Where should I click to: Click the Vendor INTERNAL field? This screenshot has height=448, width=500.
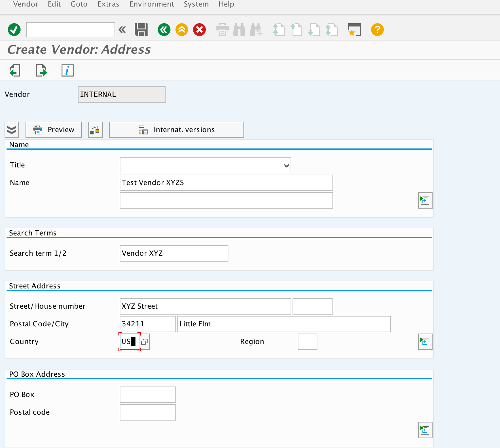click(x=122, y=95)
